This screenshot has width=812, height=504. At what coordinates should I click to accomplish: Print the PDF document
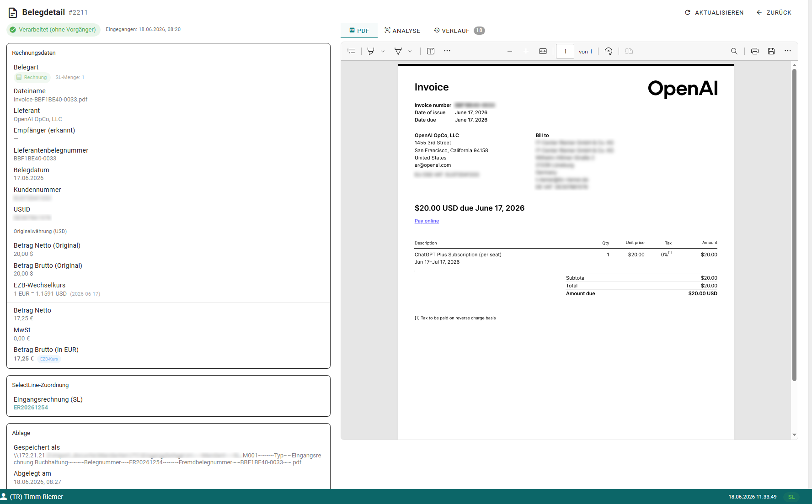(x=755, y=51)
